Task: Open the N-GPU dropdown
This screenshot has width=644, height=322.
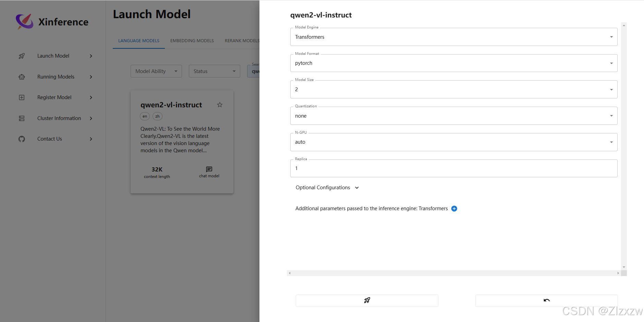Action: click(454, 142)
